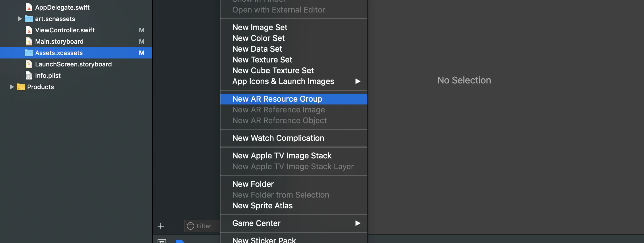Select the Info.plist file name
Viewport: 644px width, 243px height.
48,76
